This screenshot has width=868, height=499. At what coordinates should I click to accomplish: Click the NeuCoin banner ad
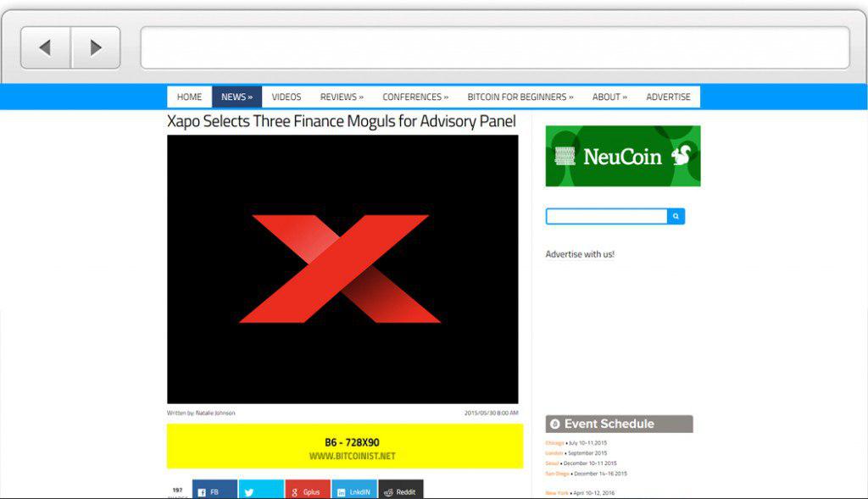coord(623,156)
